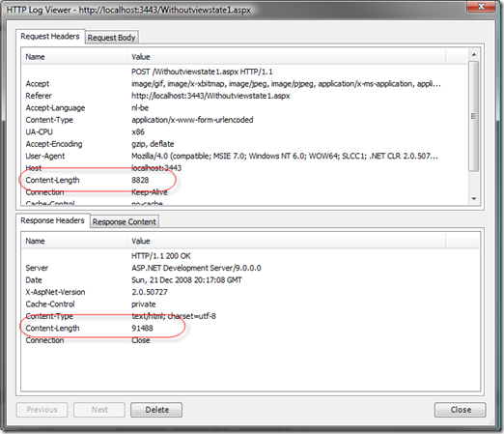Select the X-AspNet-Version response row
Viewport: 504px width, 434px height.
tap(250, 292)
